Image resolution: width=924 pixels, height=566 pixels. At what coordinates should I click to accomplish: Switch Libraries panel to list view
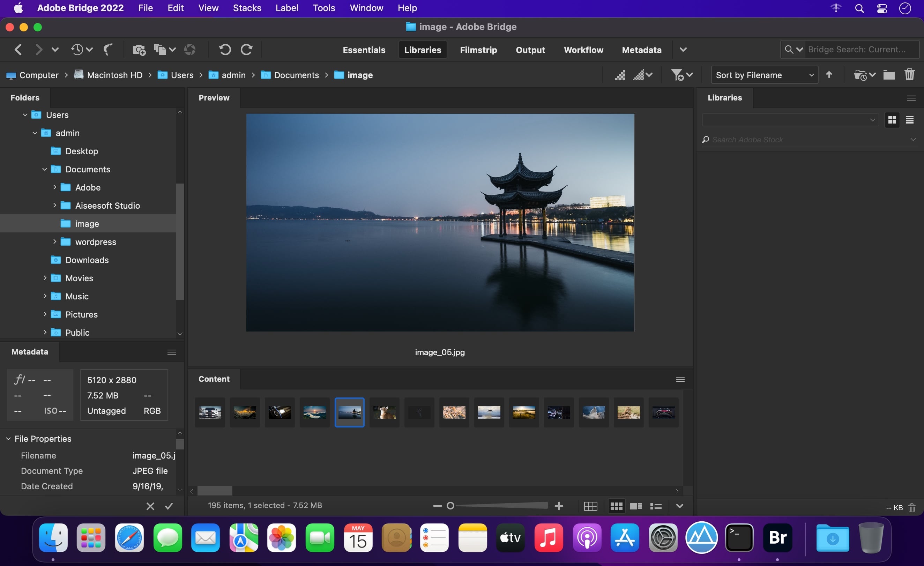[909, 120]
